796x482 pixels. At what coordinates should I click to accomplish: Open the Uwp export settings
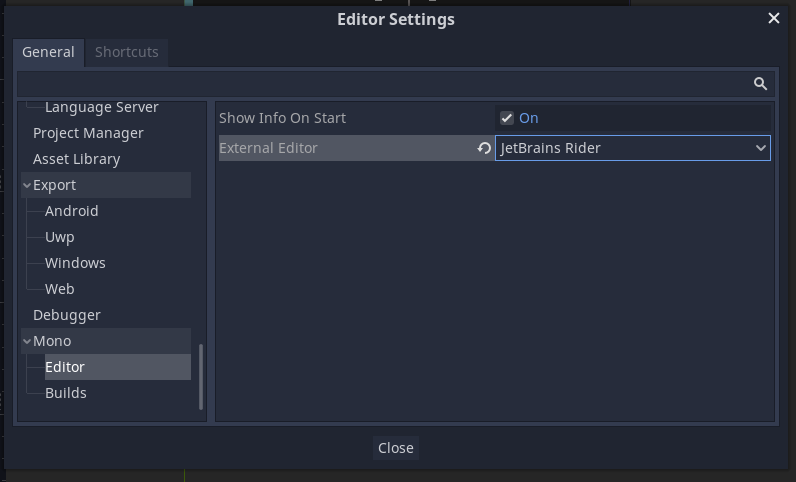click(59, 237)
